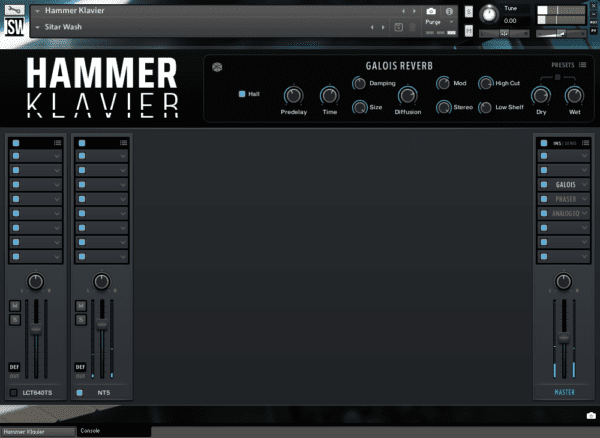Screen dimensions: 600x438
Task: Toggle the Hall mode switch
Action: coord(242,94)
